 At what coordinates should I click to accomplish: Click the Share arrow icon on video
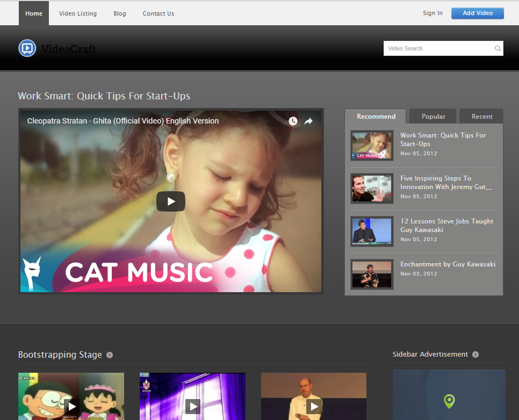308,121
